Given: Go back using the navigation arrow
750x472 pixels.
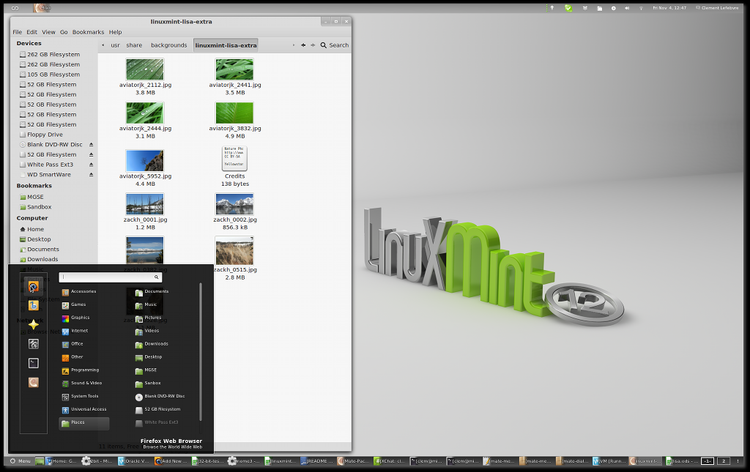Looking at the screenshot, I should click(302, 45).
